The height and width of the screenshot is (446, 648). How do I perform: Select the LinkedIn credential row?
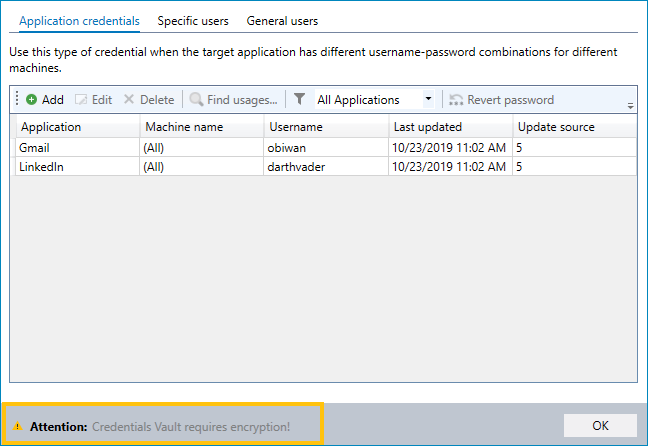coord(326,167)
